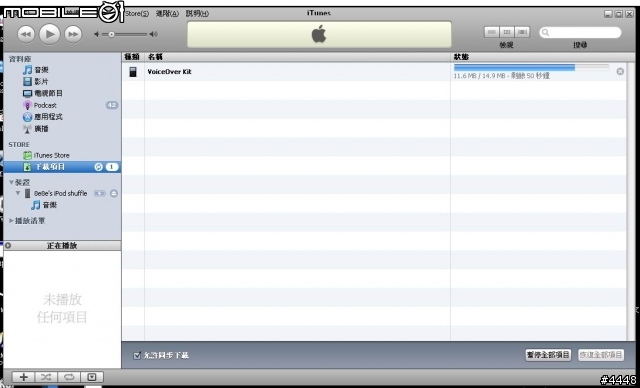Open the Store(S) menu
Image resolution: width=640 pixels, height=388 pixels.
(x=137, y=13)
